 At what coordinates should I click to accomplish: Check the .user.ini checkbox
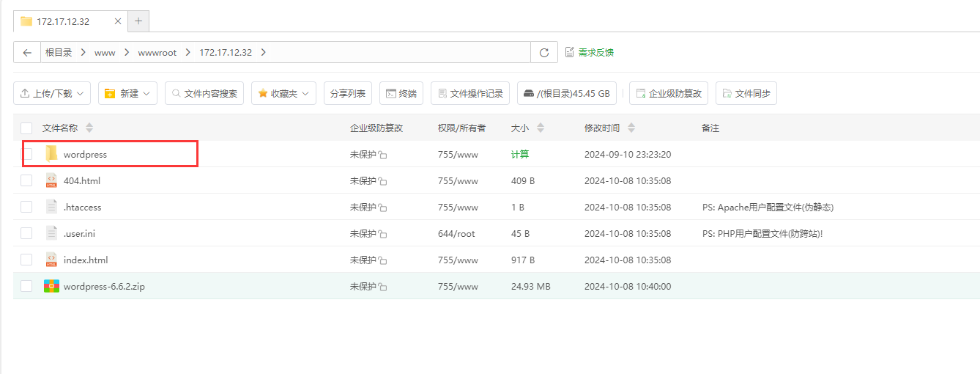tap(26, 233)
